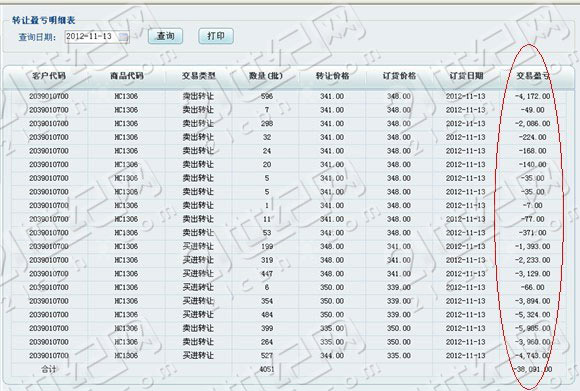Select the profit/loss cell -168.00
This screenshot has width=580, height=391.
(x=533, y=151)
